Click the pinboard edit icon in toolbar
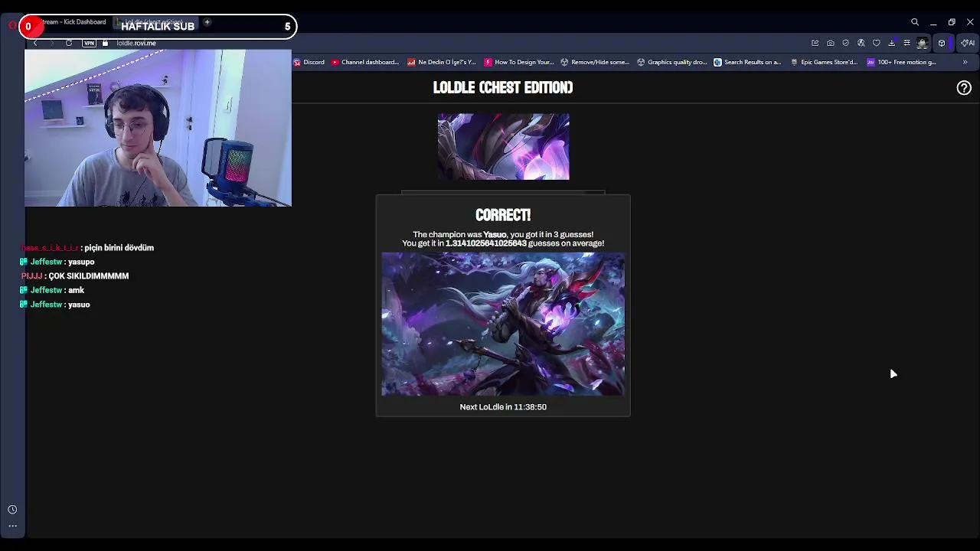This screenshot has width=980, height=551. 815,43
